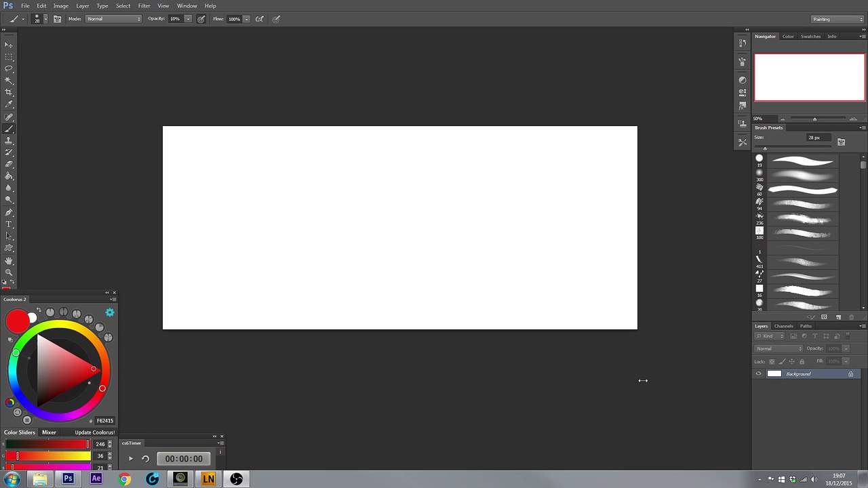Open the Tool Presets panel icon
The width and height of the screenshot is (868, 488).
pos(743,142)
